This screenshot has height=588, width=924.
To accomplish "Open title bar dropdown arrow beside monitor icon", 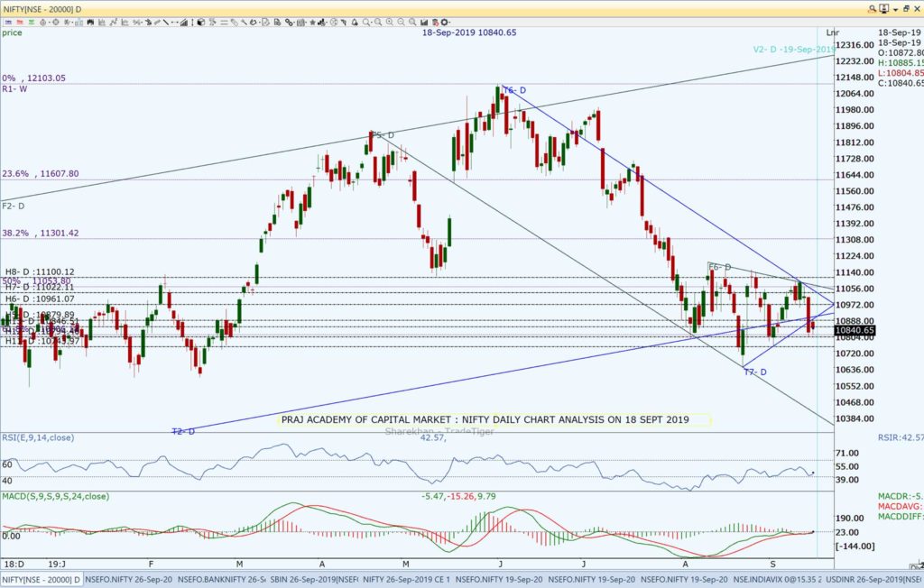I will click(x=895, y=9).
